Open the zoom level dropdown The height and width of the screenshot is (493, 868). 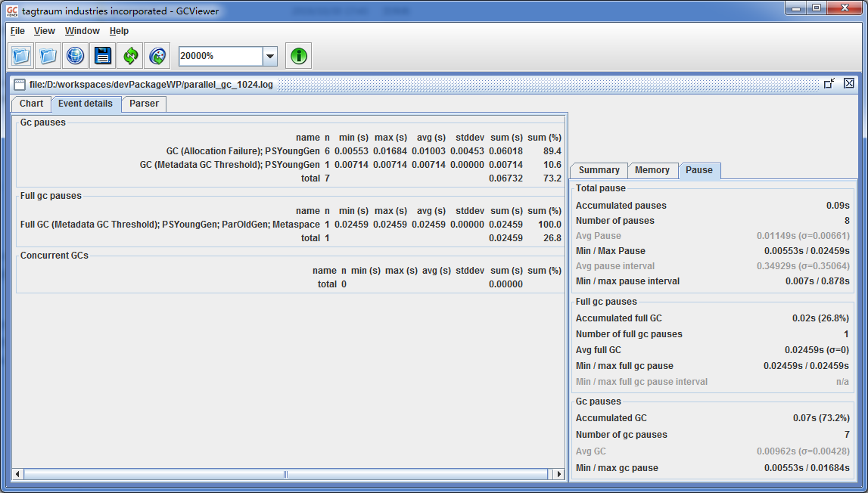269,55
